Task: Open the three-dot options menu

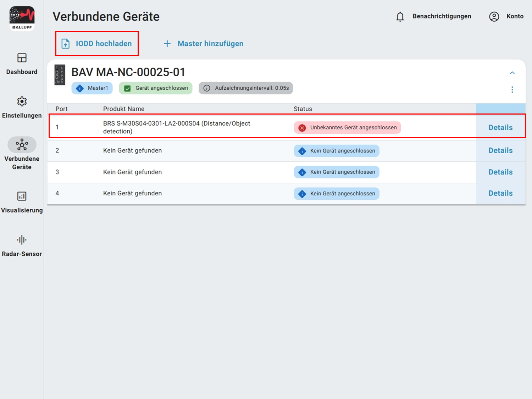Action: [512, 90]
